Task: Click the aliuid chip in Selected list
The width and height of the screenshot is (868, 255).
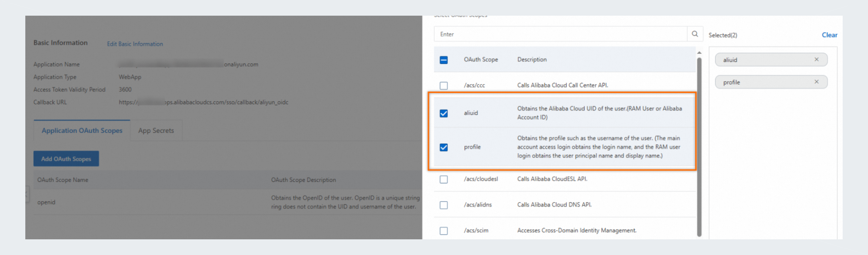Action: point(771,60)
